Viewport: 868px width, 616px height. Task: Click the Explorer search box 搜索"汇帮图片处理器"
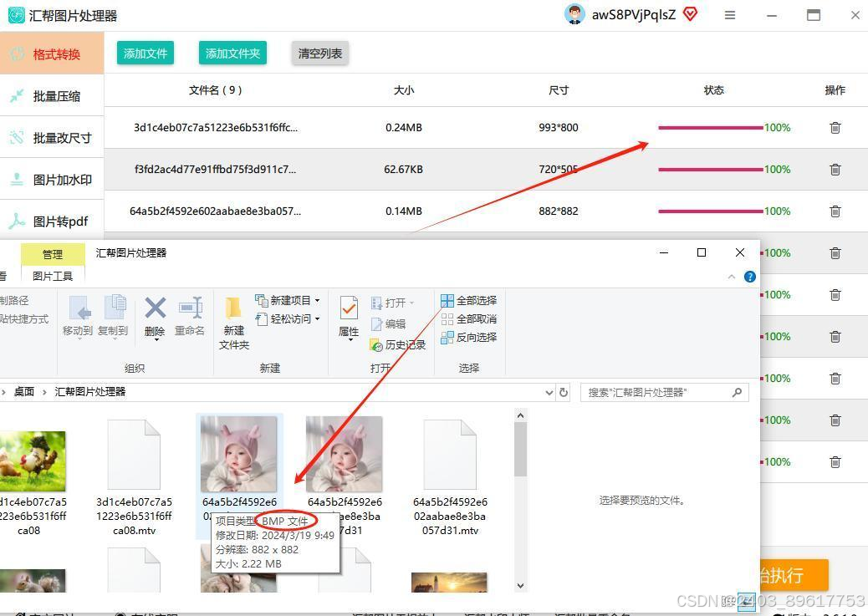[664, 392]
